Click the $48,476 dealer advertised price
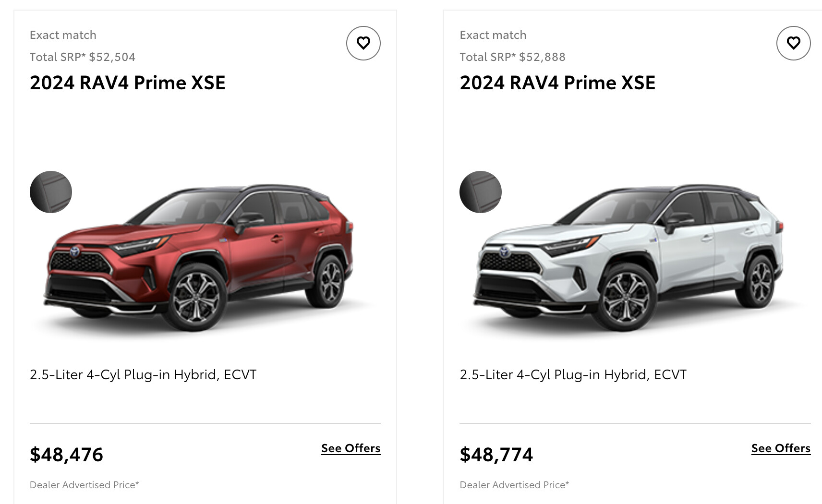 [67, 454]
